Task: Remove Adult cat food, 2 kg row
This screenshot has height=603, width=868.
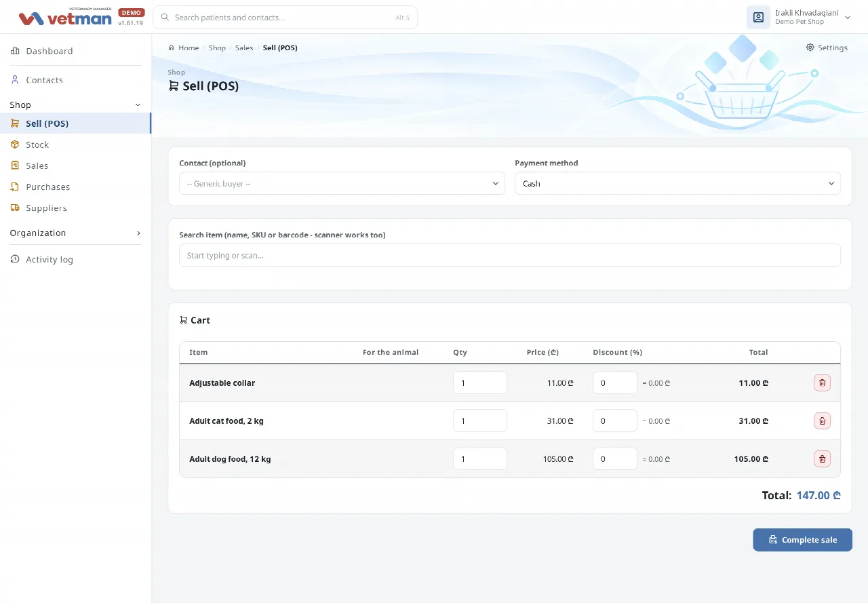Action: (x=822, y=421)
